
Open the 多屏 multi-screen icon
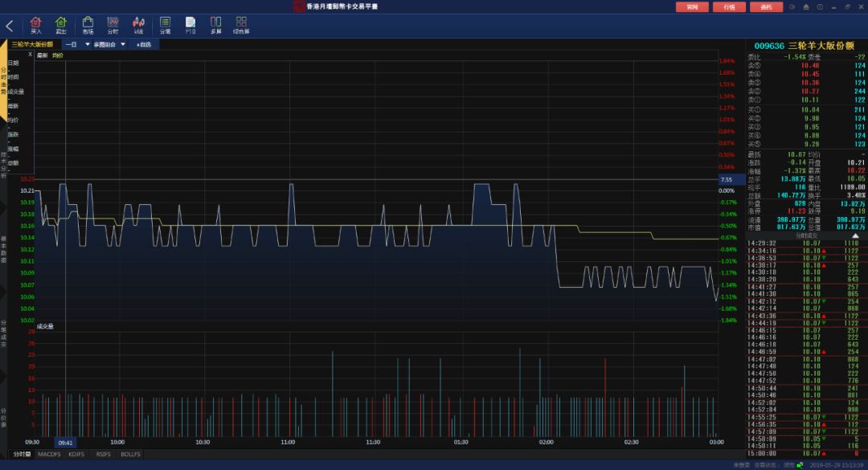click(x=216, y=26)
